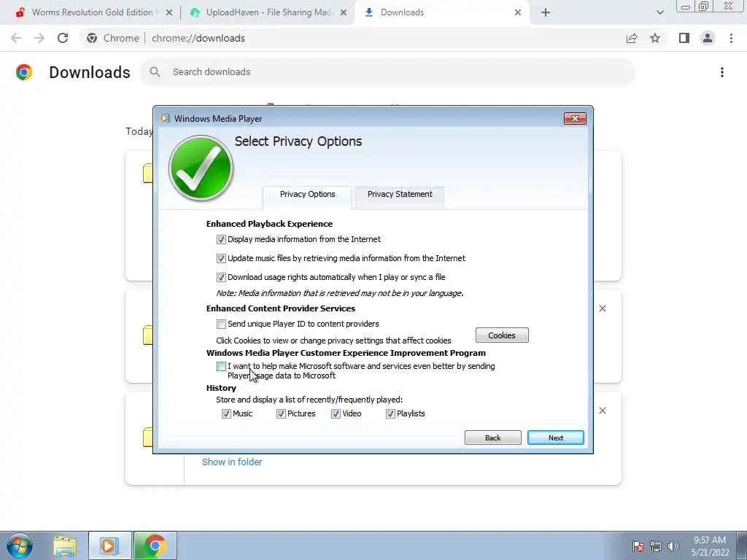Viewport: 747px width, 560px height.
Task: Toggle the Video history checkbox
Action: click(x=336, y=414)
